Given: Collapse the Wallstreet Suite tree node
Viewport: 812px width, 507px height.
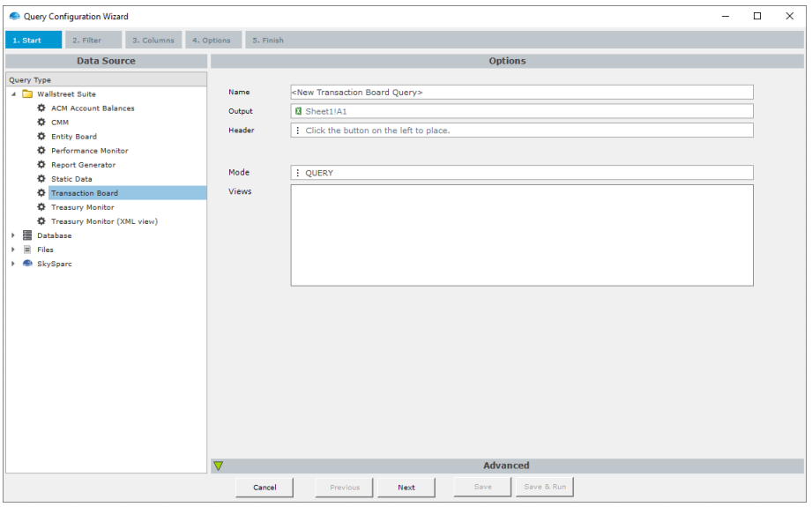Looking at the screenshot, I should coord(14,94).
